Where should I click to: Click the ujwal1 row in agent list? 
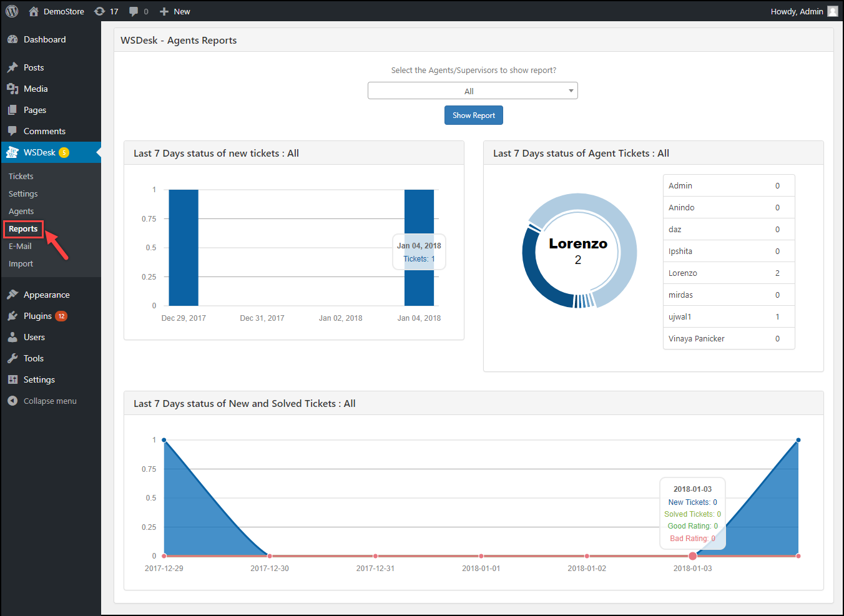729,316
